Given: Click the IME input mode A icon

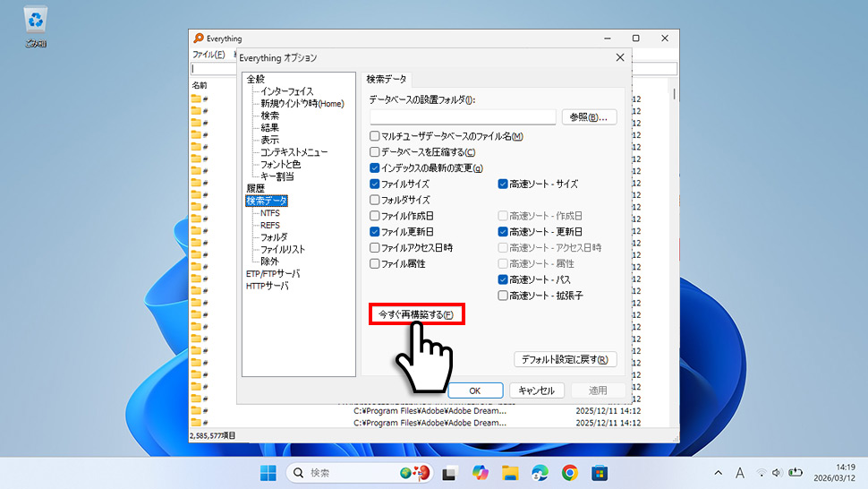Looking at the screenshot, I should [x=739, y=473].
